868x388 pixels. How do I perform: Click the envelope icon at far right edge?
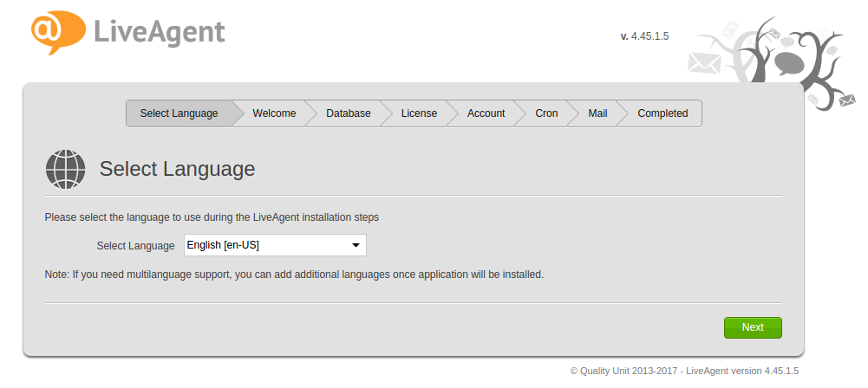click(847, 102)
